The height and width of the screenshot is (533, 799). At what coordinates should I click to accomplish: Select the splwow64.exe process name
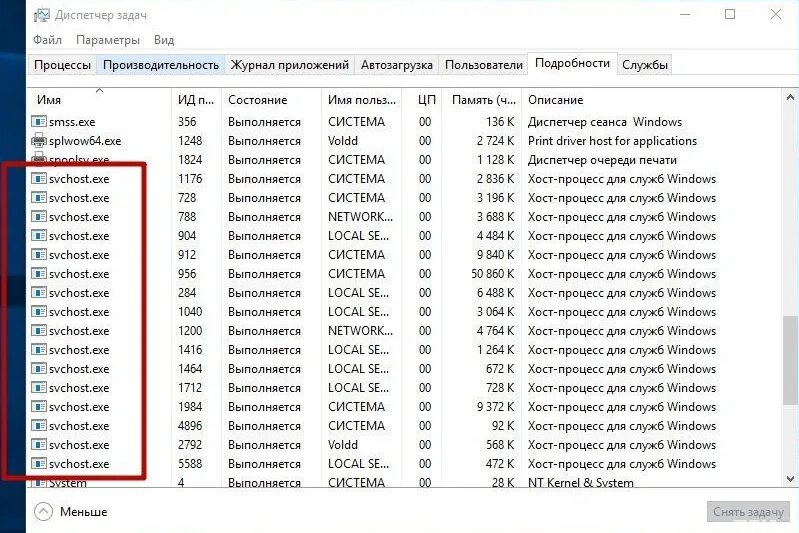point(85,141)
